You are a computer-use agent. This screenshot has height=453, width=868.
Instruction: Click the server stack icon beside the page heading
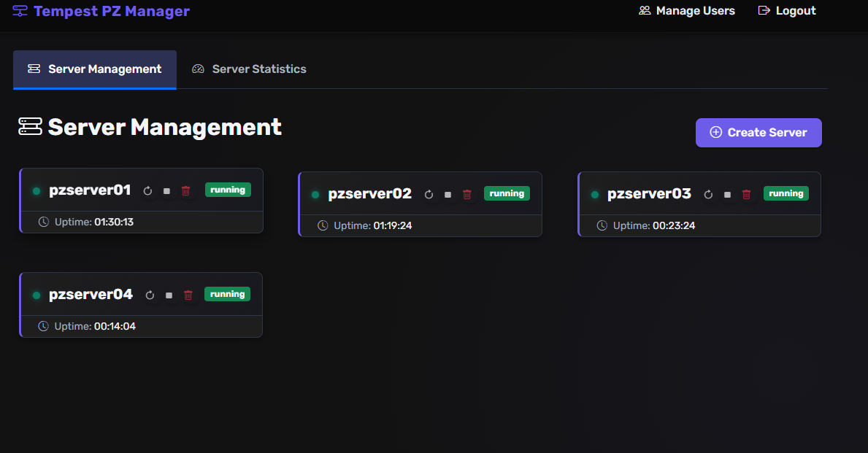[x=30, y=126]
